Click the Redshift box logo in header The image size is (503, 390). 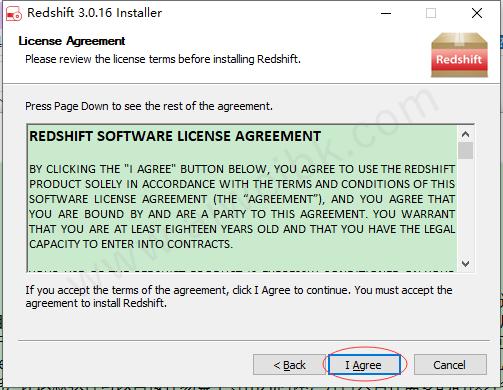pos(459,55)
